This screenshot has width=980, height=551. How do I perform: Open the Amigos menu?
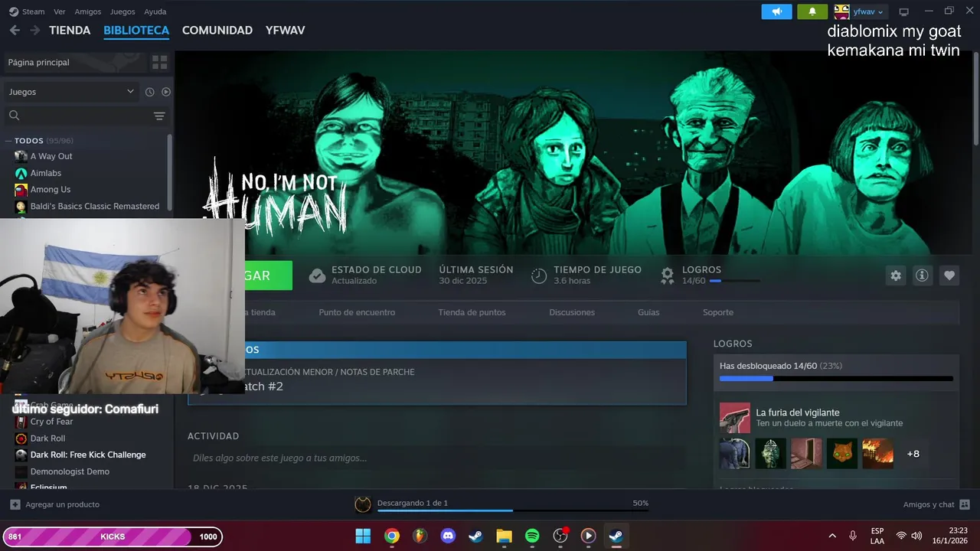[88, 11]
